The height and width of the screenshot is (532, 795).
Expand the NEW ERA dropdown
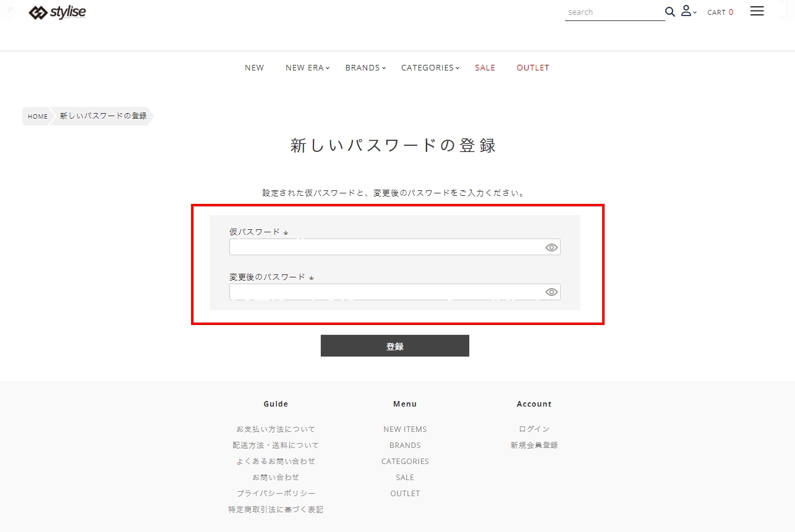[307, 68]
